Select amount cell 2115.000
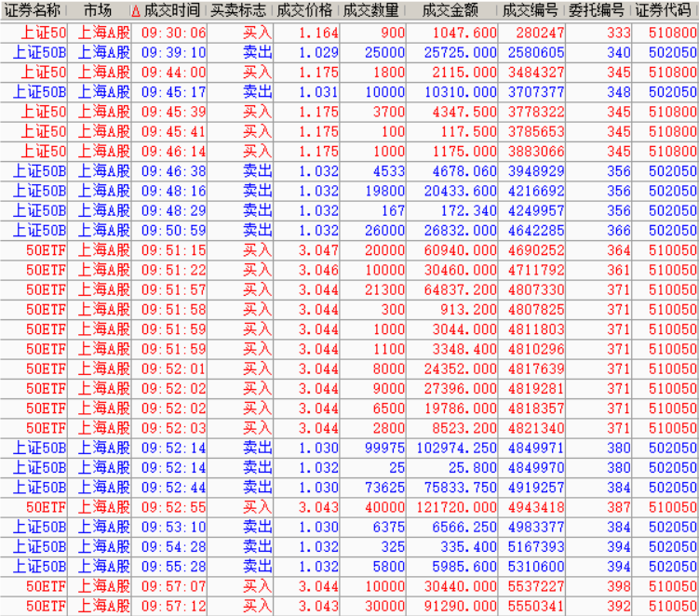Screen dimensions: 699x616 point(464,73)
